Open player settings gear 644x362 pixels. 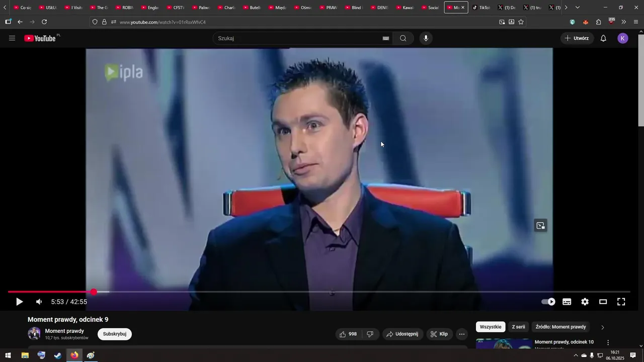coord(585,302)
